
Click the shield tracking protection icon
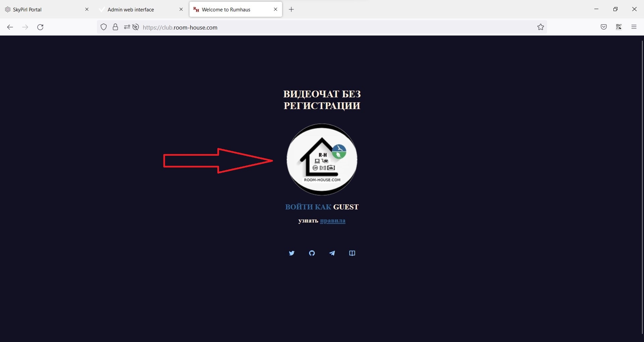point(104,27)
